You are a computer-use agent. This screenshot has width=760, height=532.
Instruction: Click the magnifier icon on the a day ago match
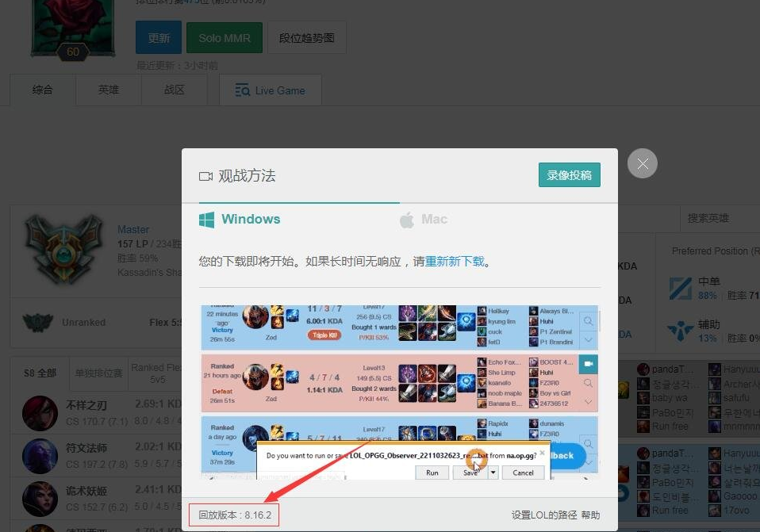tap(588, 443)
